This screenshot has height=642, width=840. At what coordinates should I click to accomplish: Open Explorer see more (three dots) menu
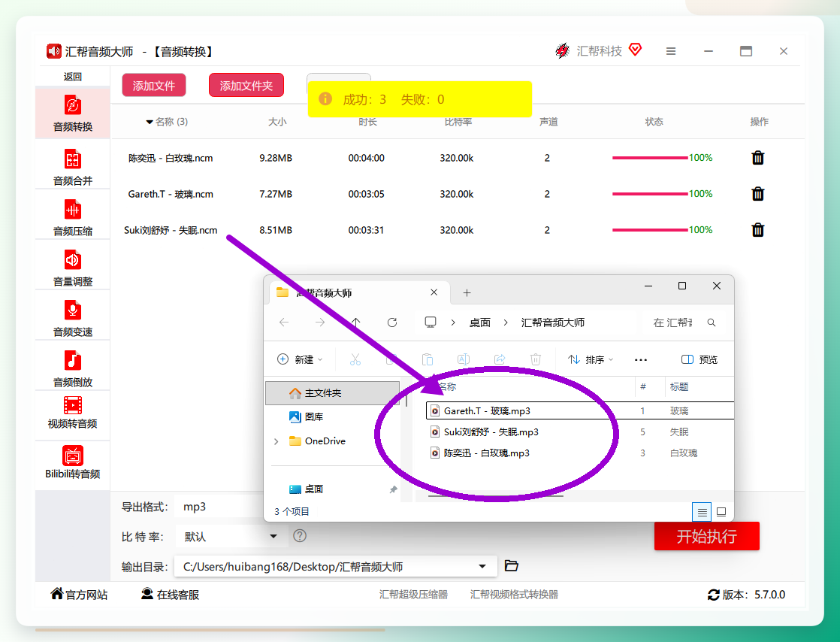pos(641,360)
